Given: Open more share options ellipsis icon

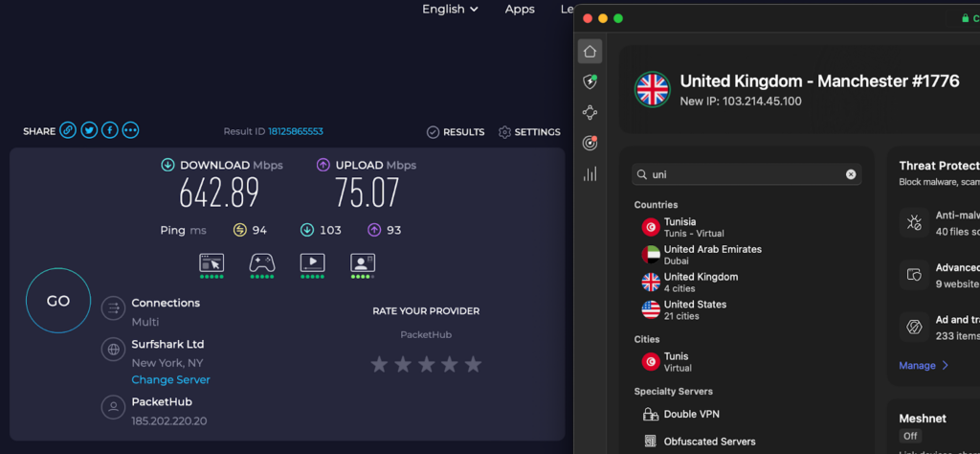Looking at the screenshot, I should point(130,130).
